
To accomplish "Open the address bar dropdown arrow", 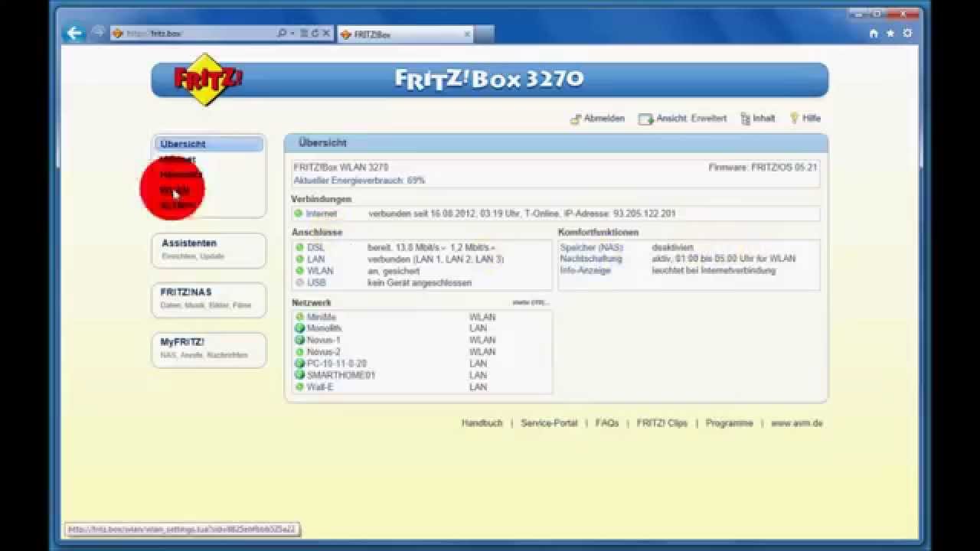I will (292, 34).
